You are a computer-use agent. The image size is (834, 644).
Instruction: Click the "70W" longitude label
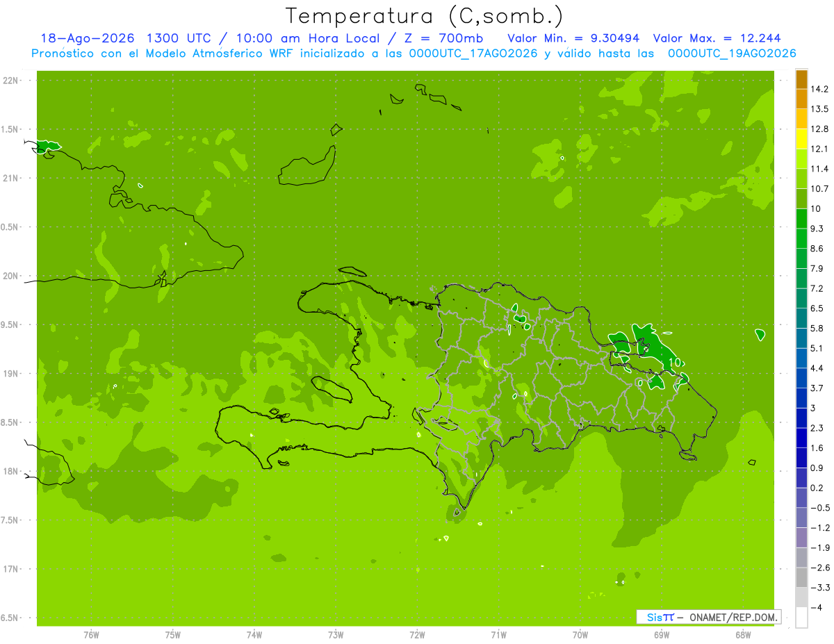tap(580, 634)
